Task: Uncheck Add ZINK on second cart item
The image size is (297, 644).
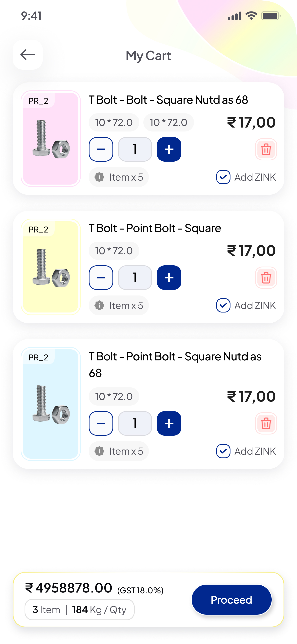Action: click(223, 306)
